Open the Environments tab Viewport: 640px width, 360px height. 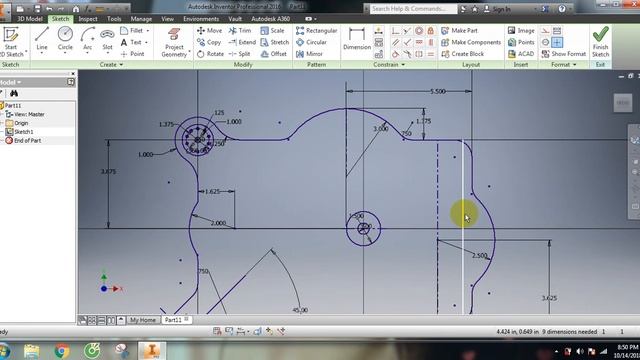tap(201, 19)
